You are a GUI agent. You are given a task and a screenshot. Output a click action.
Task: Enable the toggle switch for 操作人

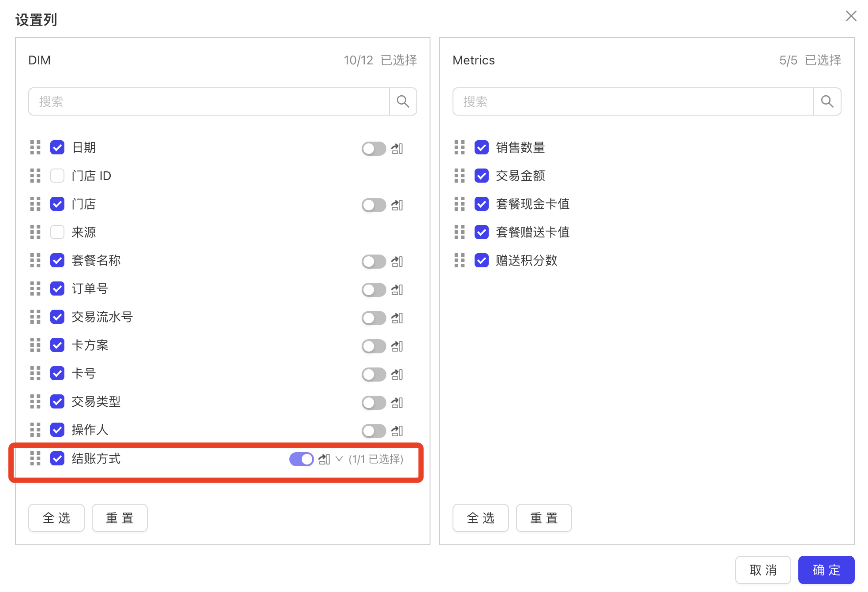click(x=374, y=431)
